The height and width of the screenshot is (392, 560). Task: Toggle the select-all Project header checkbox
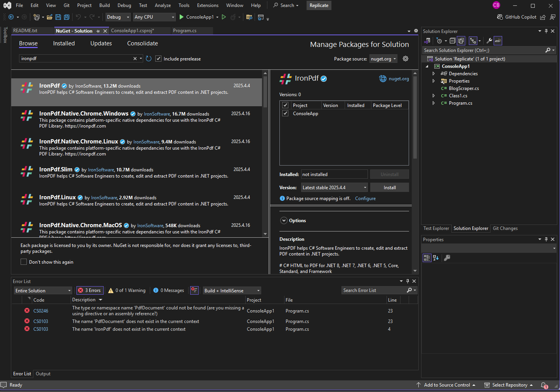285,105
